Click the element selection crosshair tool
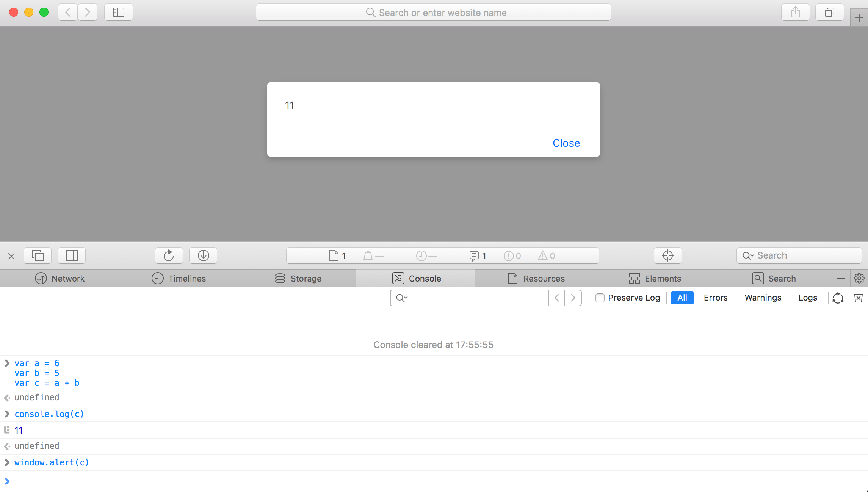The width and height of the screenshot is (868, 492). pyautogui.click(x=667, y=255)
